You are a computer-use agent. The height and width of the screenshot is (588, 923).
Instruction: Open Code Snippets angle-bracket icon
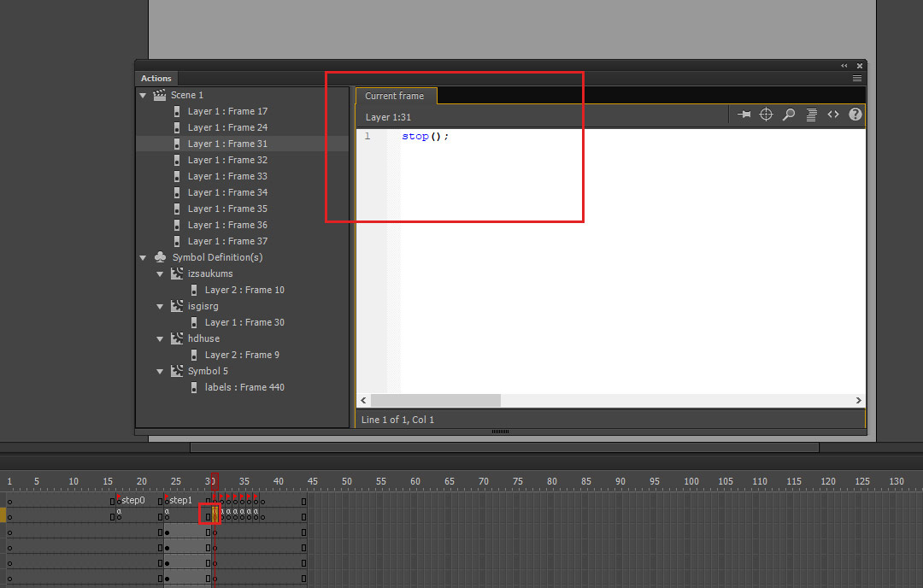pos(833,115)
